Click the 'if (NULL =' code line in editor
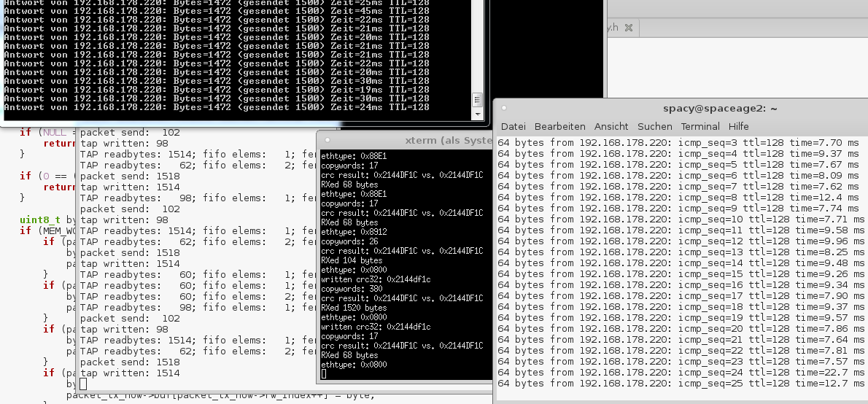Viewport: 868px width, 404px height. coord(48,132)
